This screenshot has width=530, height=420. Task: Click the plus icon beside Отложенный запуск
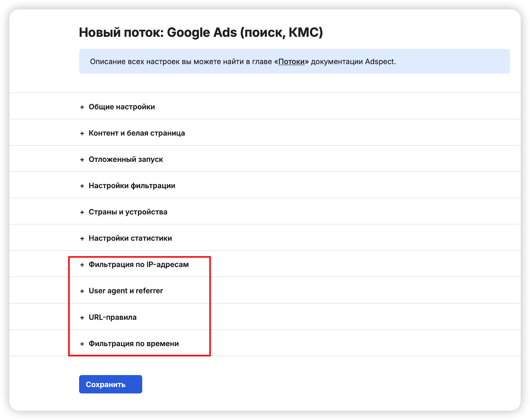(x=82, y=160)
